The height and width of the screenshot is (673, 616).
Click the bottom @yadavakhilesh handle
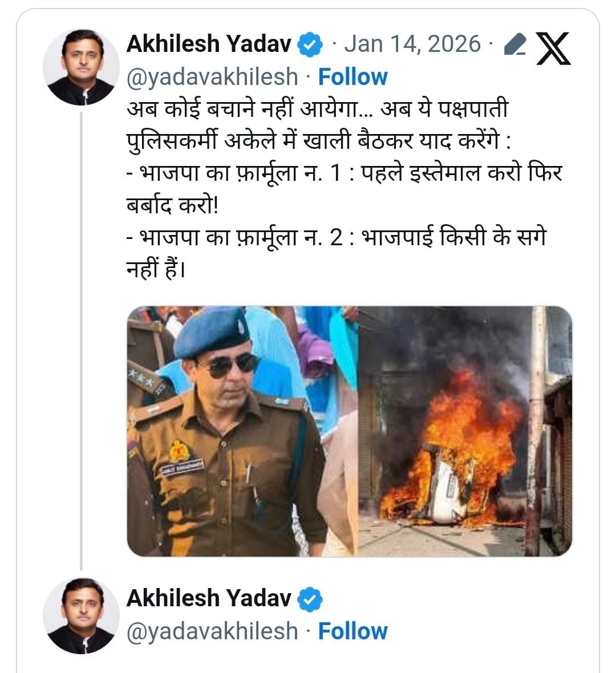tap(212, 631)
